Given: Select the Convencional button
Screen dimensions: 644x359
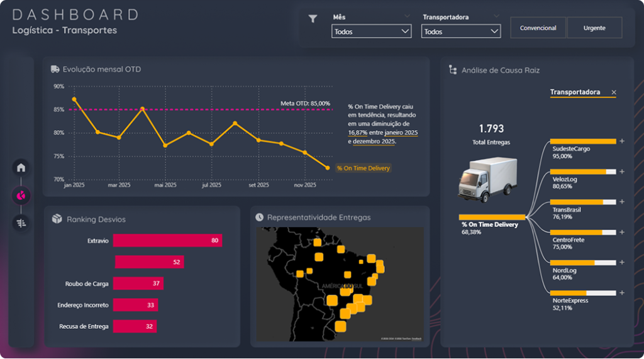Looking at the screenshot, I should 538,28.
